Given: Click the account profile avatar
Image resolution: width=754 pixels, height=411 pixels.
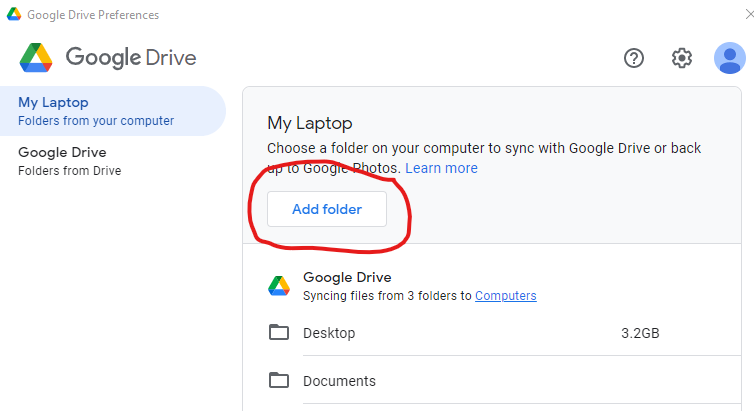Looking at the screenshot, I should point(729,58).
